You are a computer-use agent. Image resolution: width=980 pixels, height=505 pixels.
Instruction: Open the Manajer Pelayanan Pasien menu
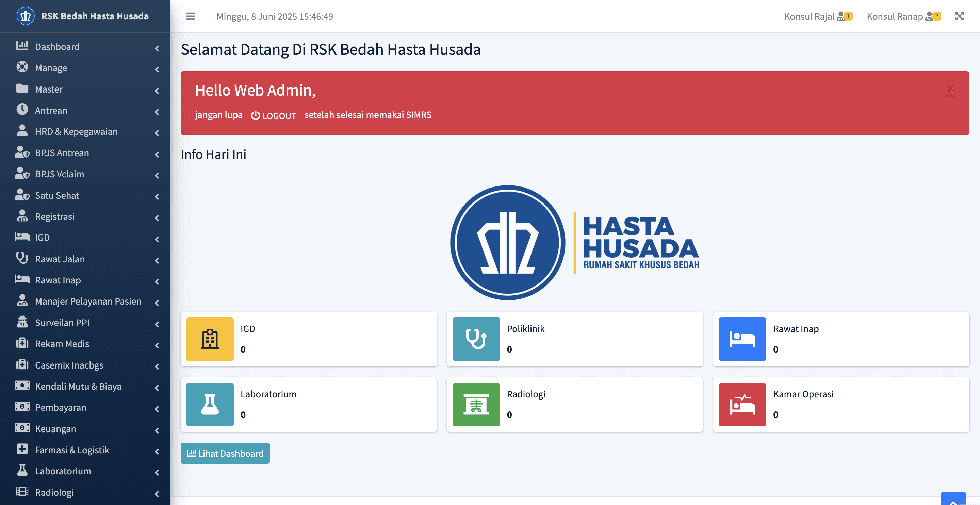[85, 302]
